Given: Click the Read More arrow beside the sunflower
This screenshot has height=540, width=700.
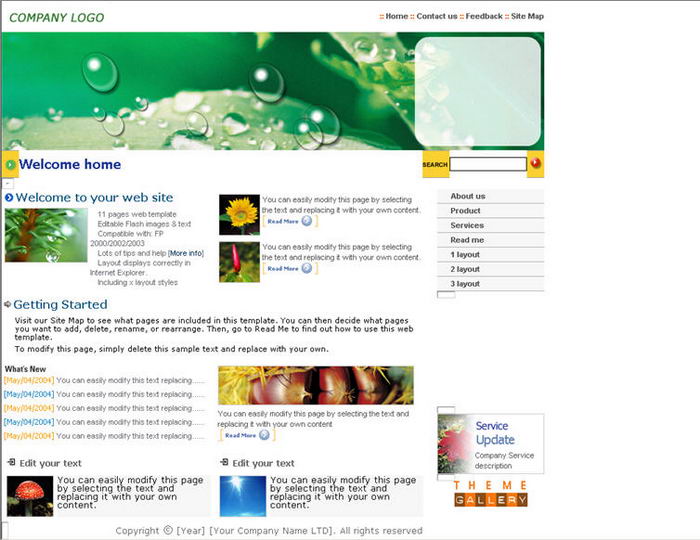Looking at the screenshot, I should (307, 221).
